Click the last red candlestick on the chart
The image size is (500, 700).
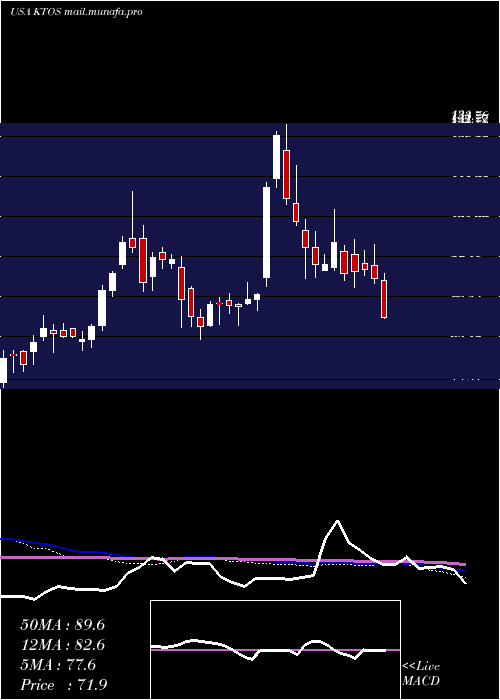pyautogui.click(x=384, y=299)
